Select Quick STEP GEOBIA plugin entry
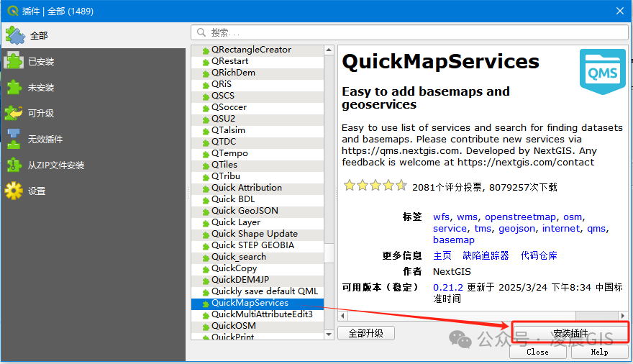 point(258,245)
